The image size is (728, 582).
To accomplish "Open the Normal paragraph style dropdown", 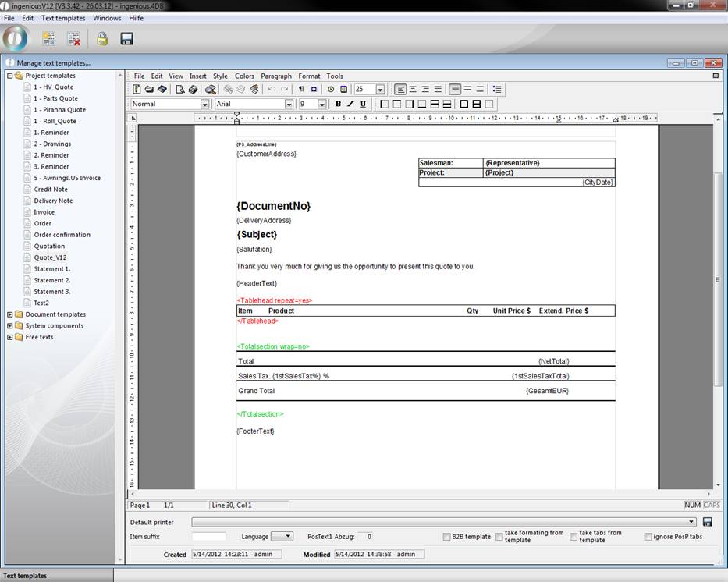I will click(x=204, y=104).
